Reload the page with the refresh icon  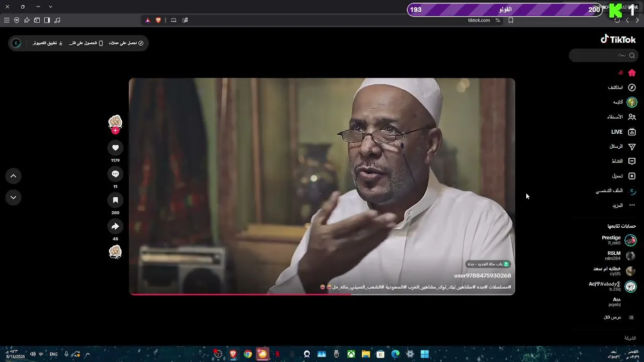click(x=617, y=20)
